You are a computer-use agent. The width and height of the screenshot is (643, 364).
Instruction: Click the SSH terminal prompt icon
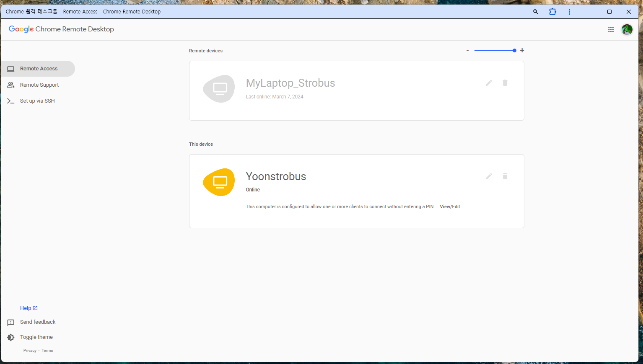point(11,101)
